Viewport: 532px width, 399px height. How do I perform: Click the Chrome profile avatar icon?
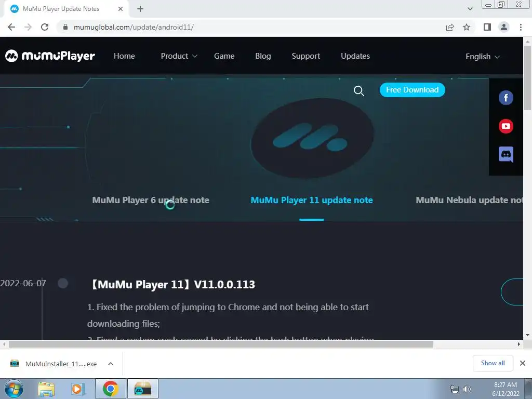[x=504, y=27]
